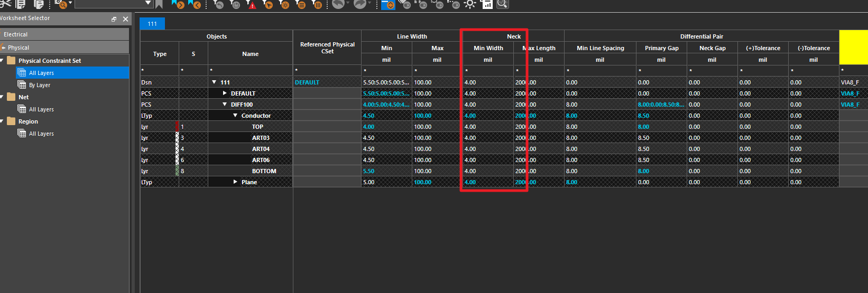Click the Cut scissors icon
The height and width of the screenshot is (293, 868).
tap(5, 4)
